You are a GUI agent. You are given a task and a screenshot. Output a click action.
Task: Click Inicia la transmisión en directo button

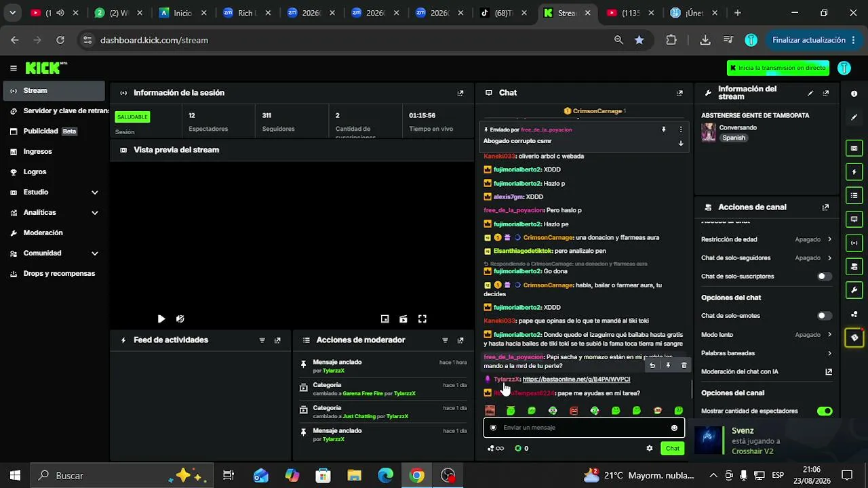[x=778, y=68]
